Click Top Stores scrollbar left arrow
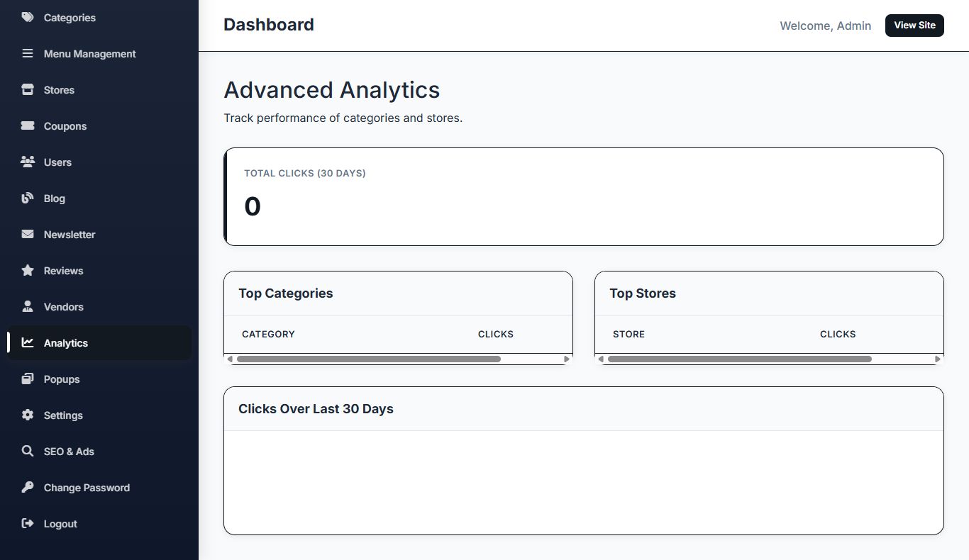 click(601, 359)
